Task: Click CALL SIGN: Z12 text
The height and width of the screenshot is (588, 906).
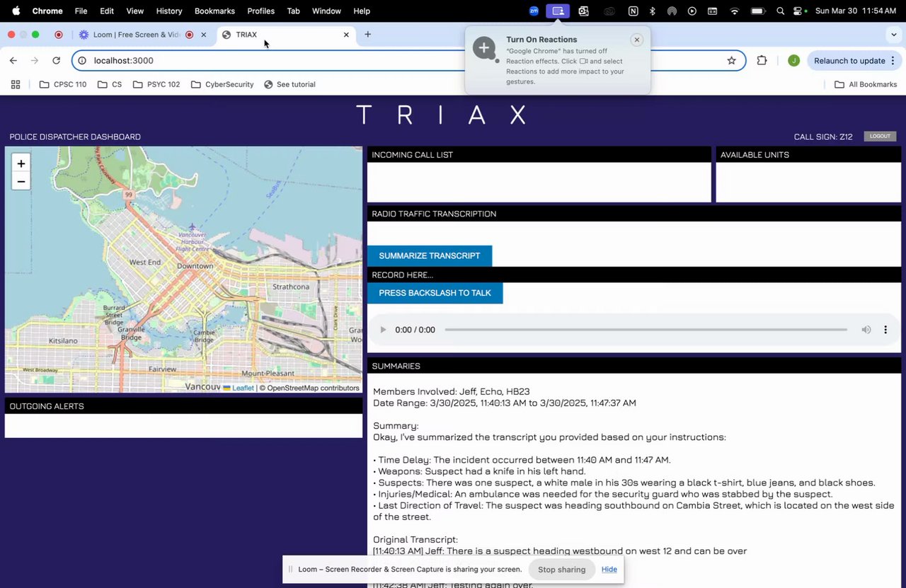Action: [823, 137]
